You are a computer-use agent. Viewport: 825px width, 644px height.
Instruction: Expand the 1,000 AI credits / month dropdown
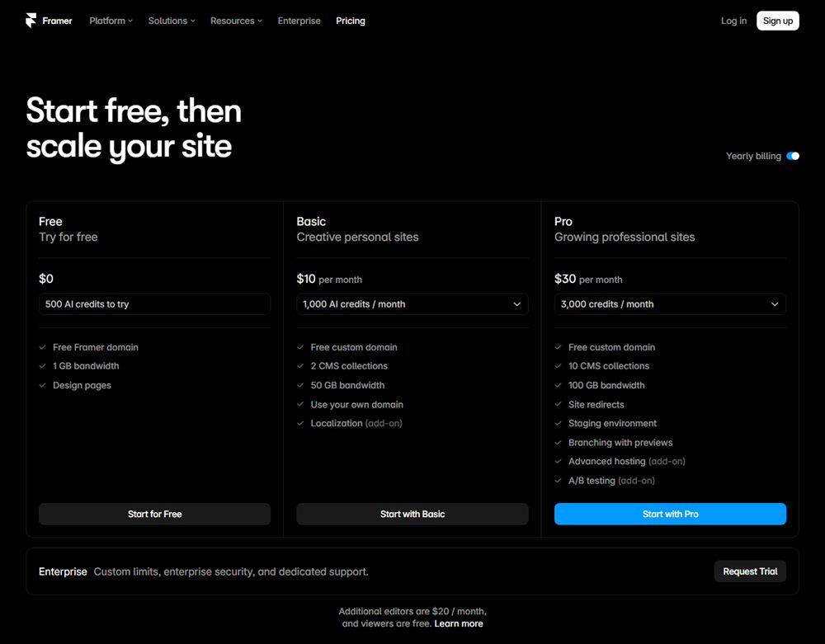[412, 304]
